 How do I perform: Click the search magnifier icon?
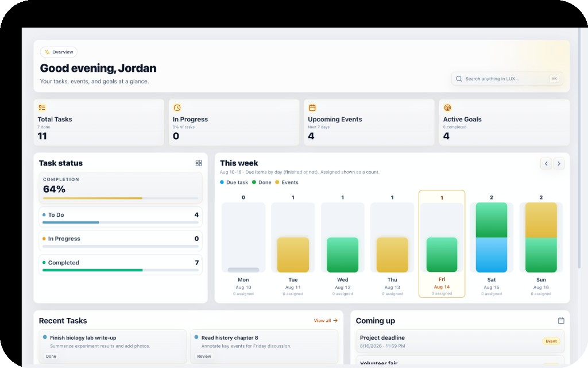[459, 79]
